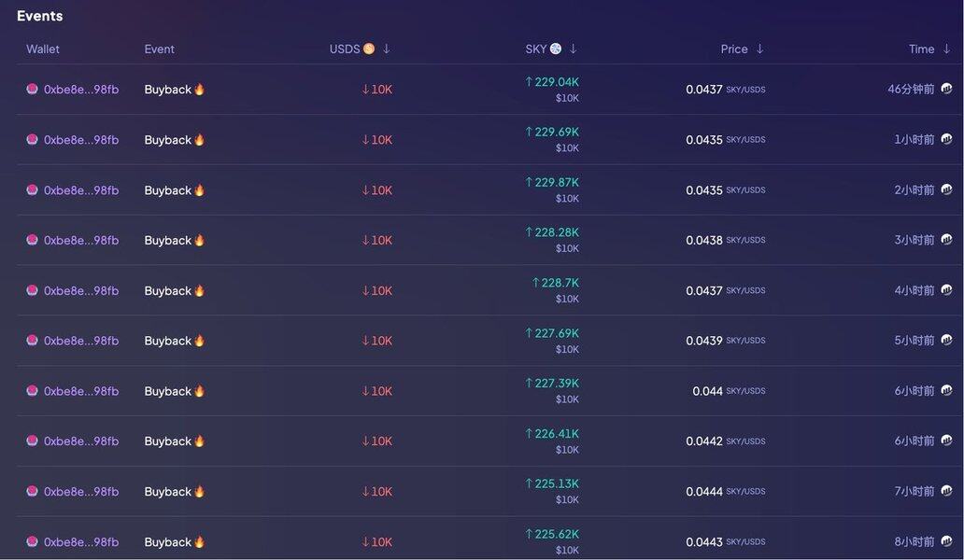Click the Buyback event label in the 229.69K row
Image resolution: width=964 pixels, height=560 pixels.
[168, 140]
